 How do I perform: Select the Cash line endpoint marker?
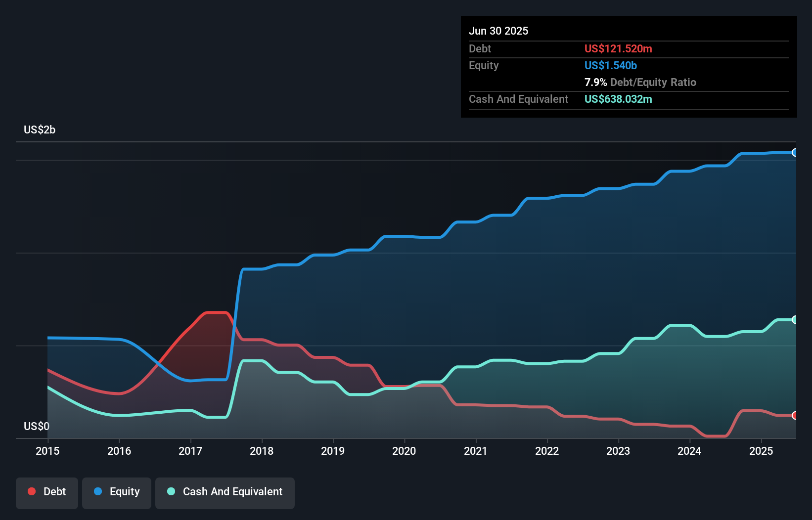coord(794,319)
